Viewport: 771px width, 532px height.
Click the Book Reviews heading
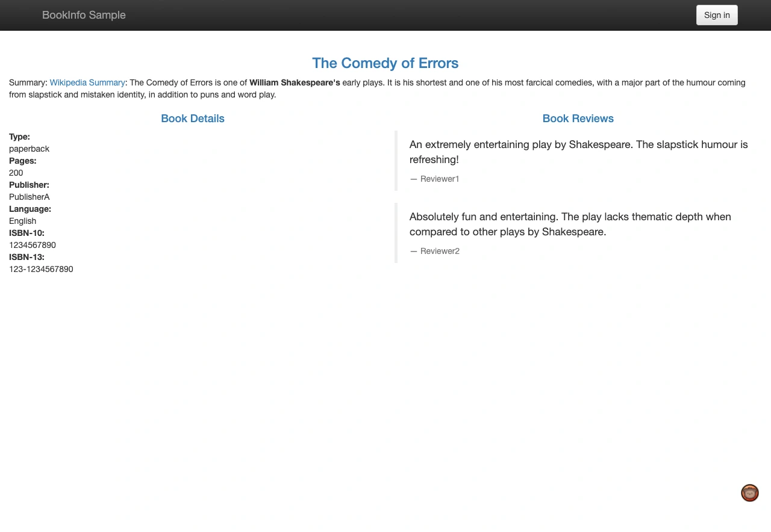click(578, 119)
